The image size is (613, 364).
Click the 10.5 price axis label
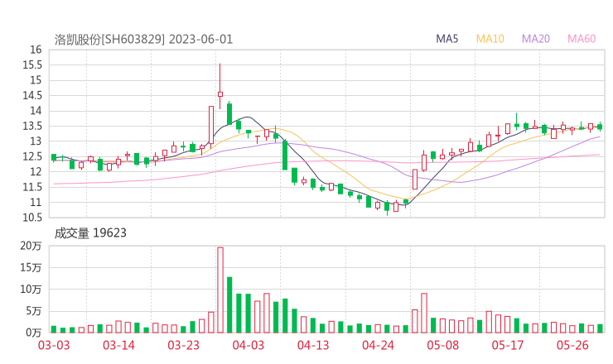point(32,218)
